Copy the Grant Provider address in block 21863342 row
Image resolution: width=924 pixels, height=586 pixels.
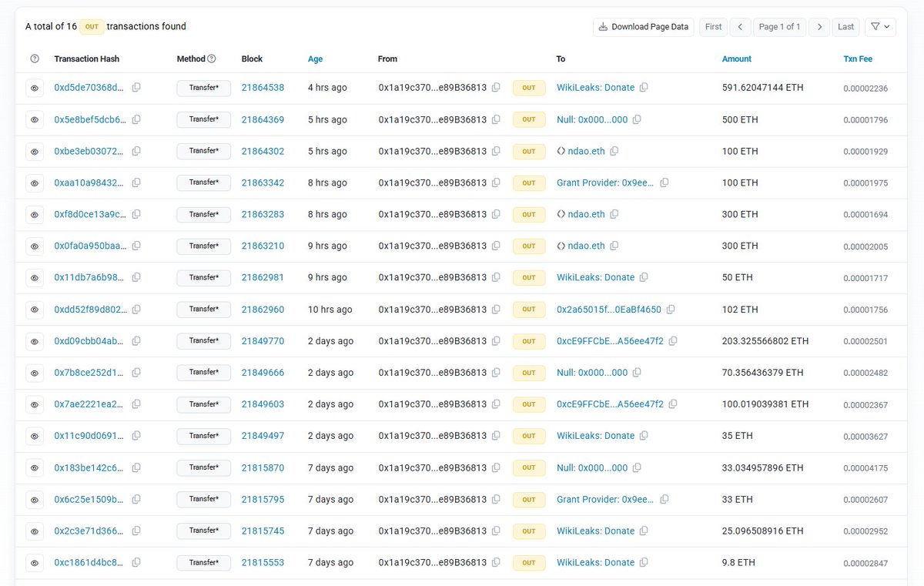(x=664, y=182)
